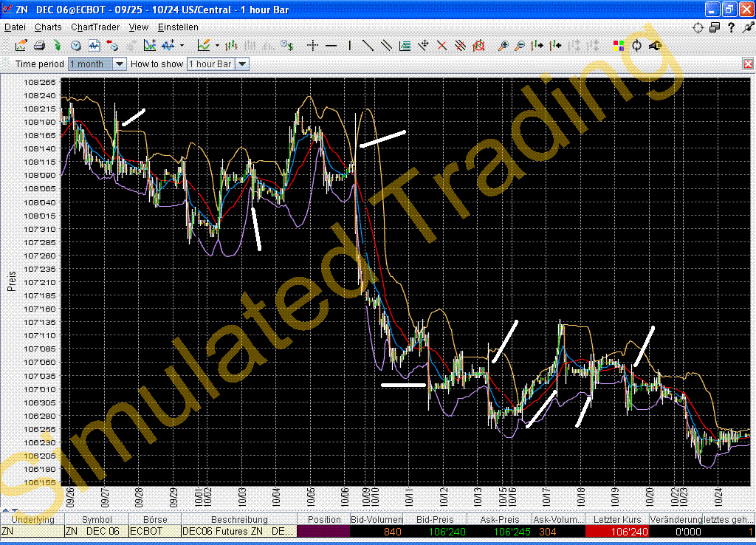This screenshot has width=756, height=545.
Task: Open the Einstellen menu
Action: point(178,27)
